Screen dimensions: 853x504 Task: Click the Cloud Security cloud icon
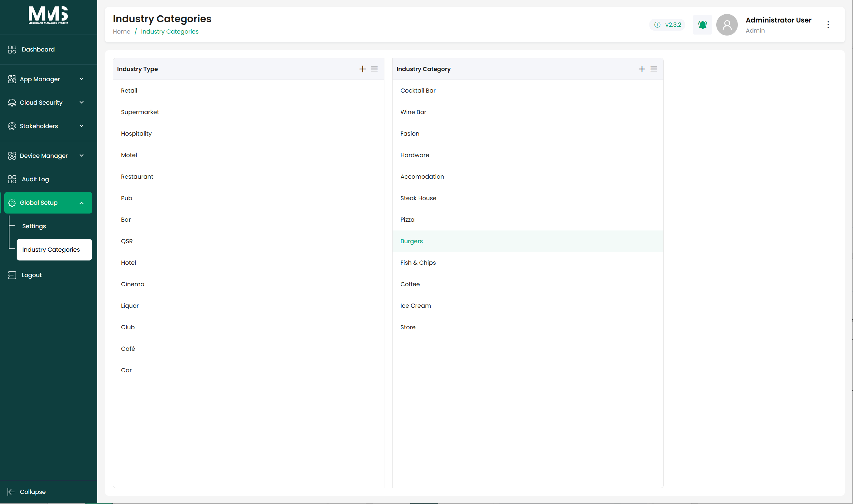[12, 103]
